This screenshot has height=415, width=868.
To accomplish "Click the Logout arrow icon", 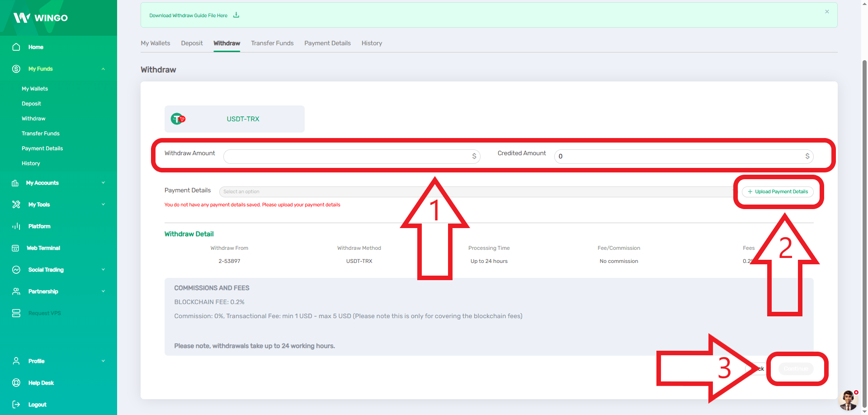I will [16, 405].
